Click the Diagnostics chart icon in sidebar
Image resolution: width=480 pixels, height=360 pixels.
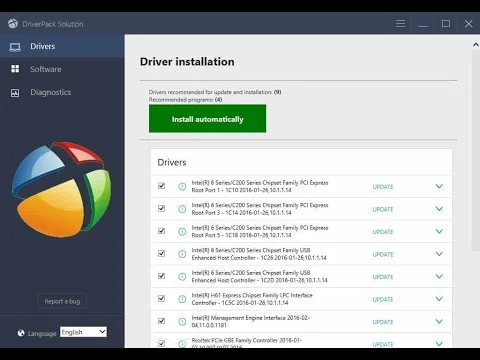[x=15, y=93]
